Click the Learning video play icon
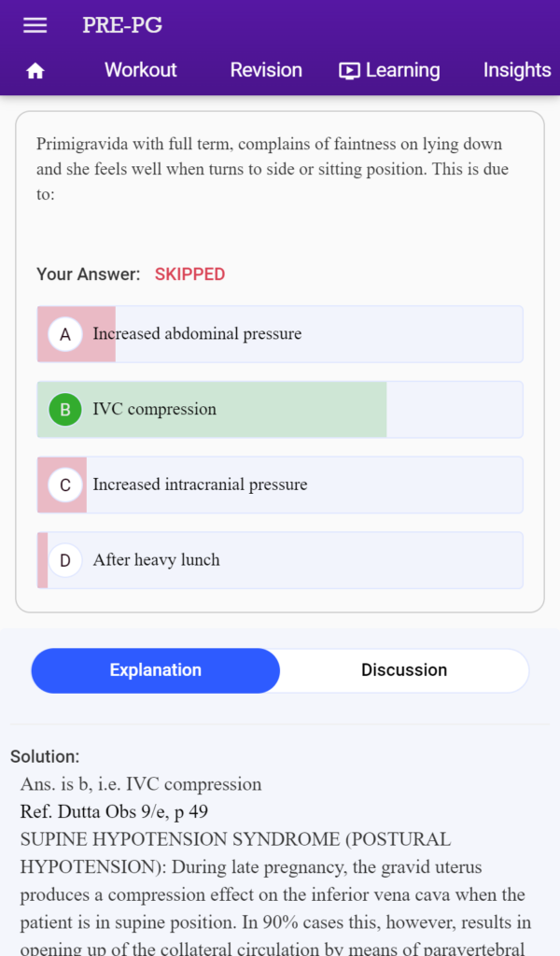The height and width of the screenshot is (956, 560). point(349,71)
